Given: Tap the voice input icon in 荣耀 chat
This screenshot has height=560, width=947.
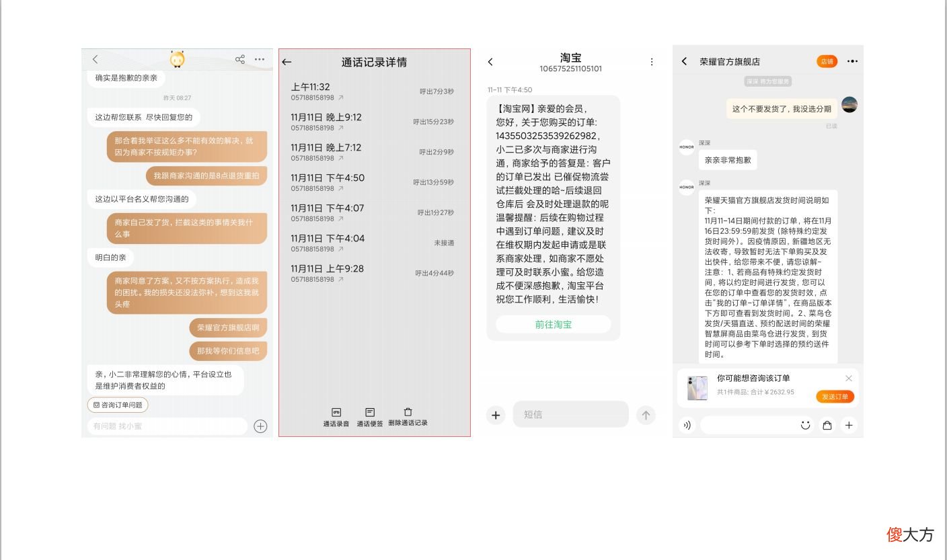Looking at the screenshot, I should [x=687, y=425].
